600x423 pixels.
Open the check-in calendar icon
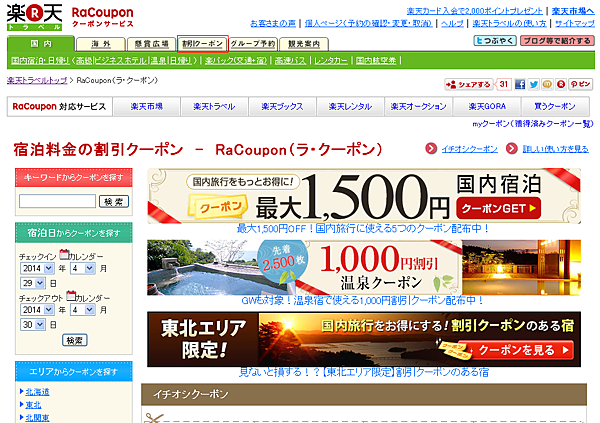click(64, 254)
